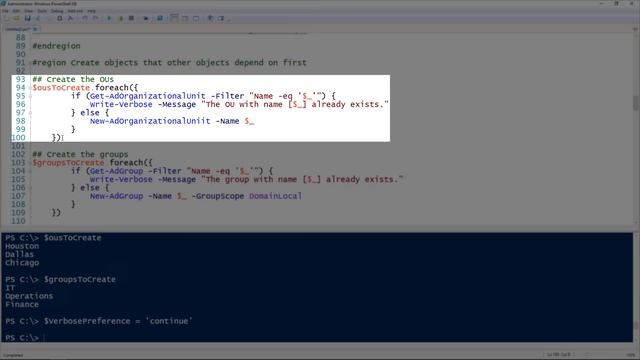The image size is (640, 360).
Task: Redo edit with toolbar arrow
Action: 95,18
